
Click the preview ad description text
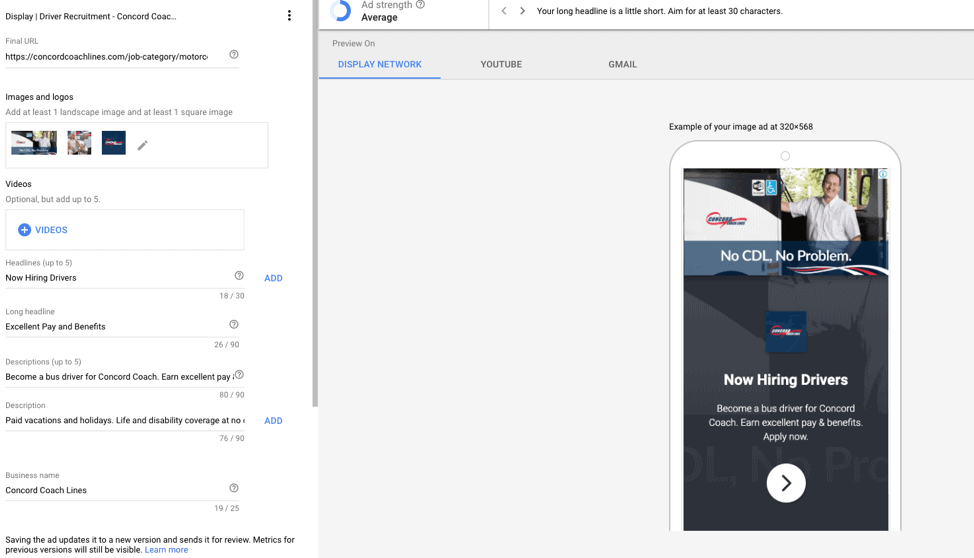click(x=786, y=423)
